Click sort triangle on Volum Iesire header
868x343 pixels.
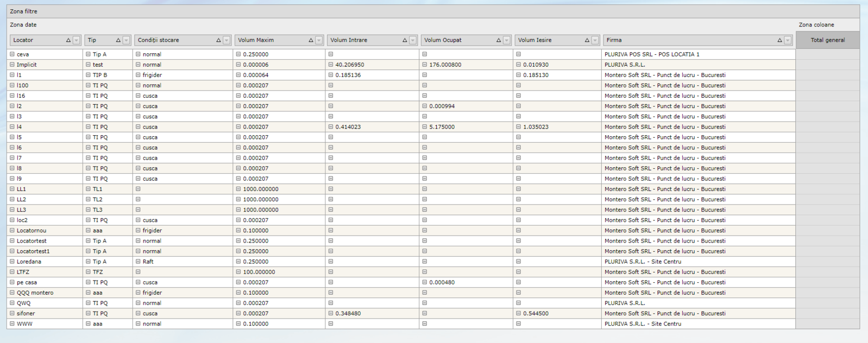[x=587, y=40]
